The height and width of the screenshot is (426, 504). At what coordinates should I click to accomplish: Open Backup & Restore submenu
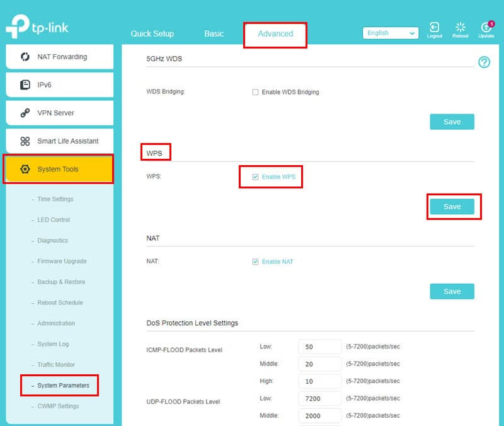coord(61,282)
